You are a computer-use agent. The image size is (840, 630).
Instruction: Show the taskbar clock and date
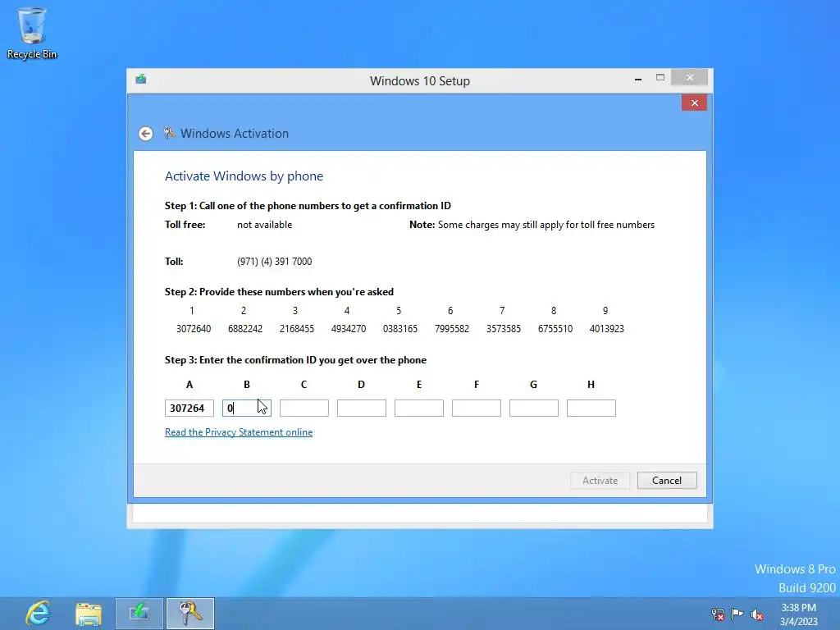(799, 614)
